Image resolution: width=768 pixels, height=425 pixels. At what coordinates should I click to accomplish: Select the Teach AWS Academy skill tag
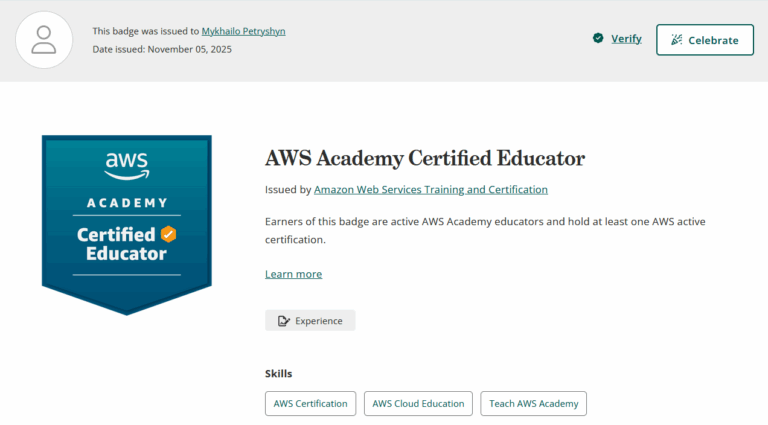pos(533,403)
